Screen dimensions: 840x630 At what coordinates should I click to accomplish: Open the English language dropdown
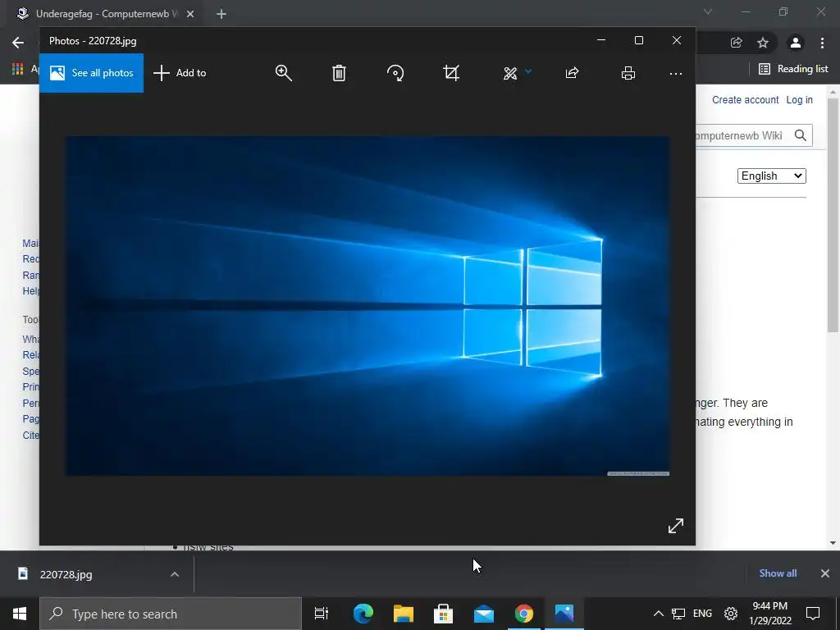[771, 176]
